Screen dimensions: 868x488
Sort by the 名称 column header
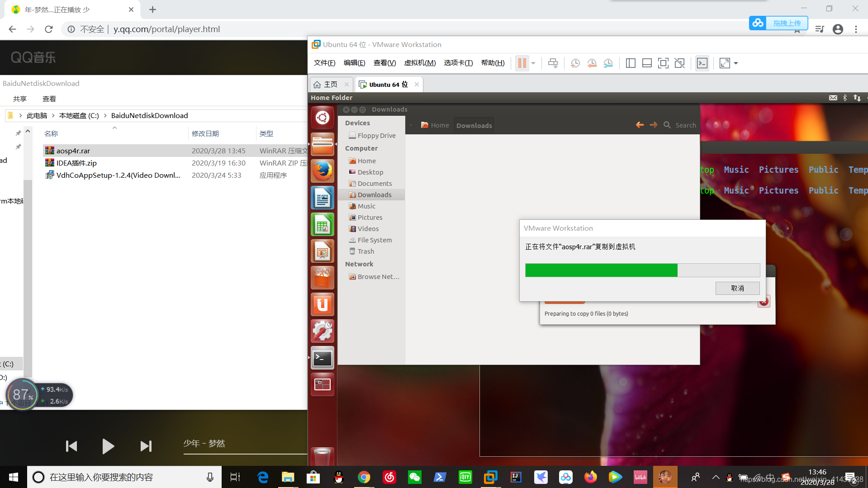click(x=51, y=133)
